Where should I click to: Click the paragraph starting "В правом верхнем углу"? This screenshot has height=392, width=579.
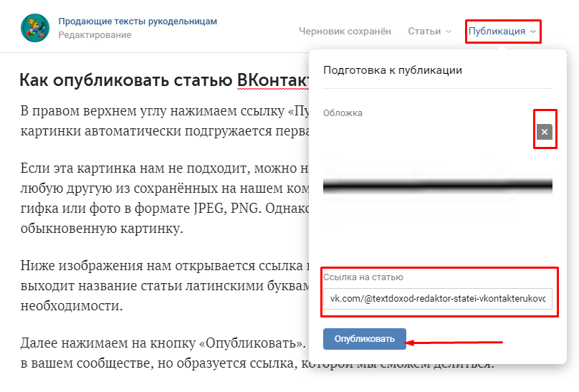pos(164,120)
